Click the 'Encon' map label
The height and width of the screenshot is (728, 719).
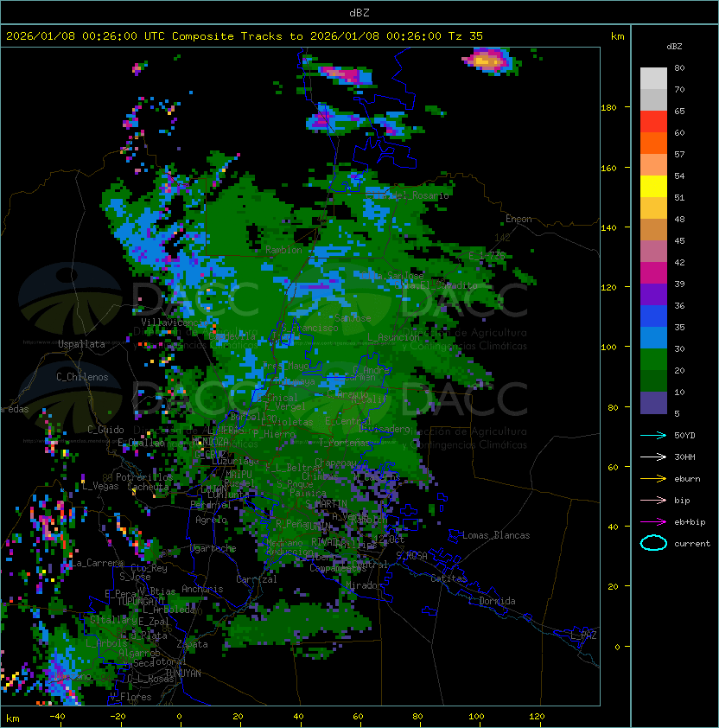coord(519,219)
